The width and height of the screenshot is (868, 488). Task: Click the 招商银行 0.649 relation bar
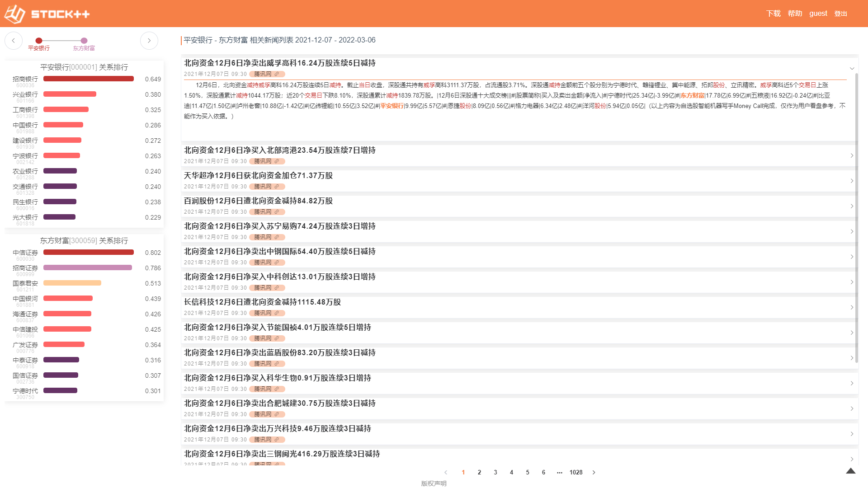[89, 79]
